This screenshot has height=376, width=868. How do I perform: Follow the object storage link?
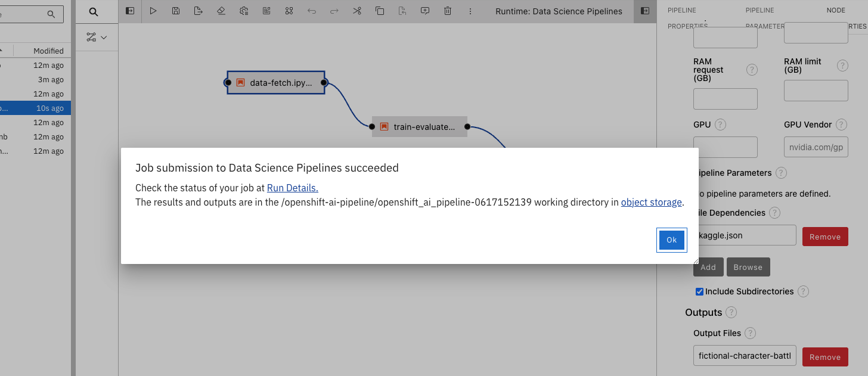click(x=651, y=202)
